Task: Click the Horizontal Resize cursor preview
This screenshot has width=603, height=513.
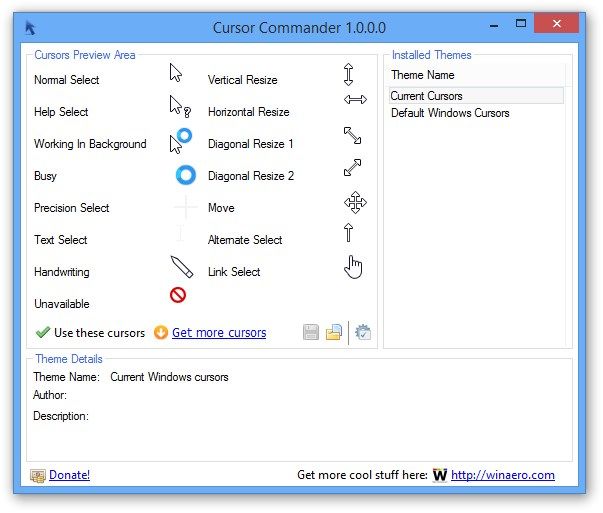Action: pos(355,100)
